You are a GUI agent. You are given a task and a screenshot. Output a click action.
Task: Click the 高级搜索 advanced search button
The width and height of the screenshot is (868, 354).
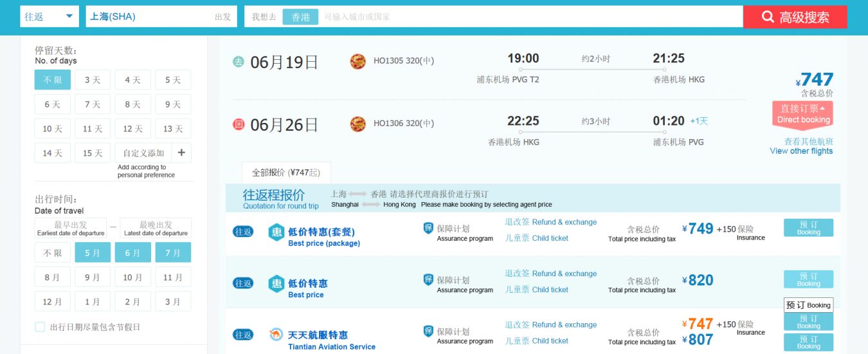(795, 17)
